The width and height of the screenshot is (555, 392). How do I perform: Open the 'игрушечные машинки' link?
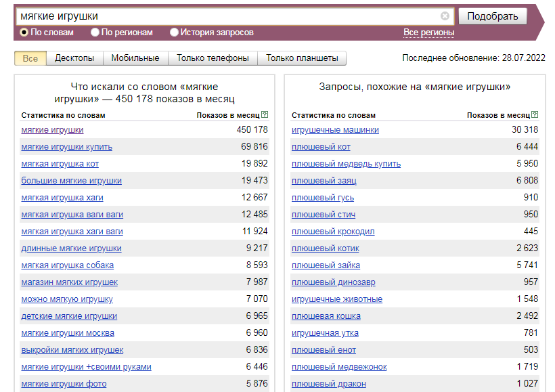(335, 130)
